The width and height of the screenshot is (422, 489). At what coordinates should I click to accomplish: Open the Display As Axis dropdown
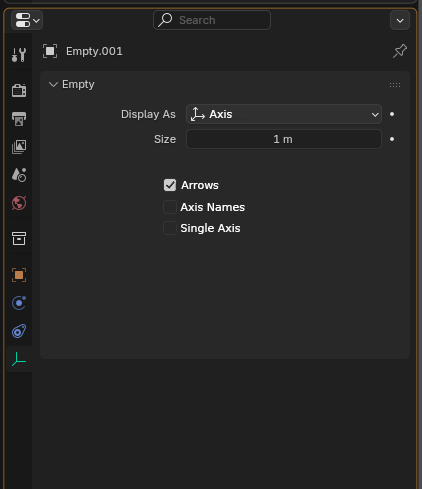pos(284,114)
